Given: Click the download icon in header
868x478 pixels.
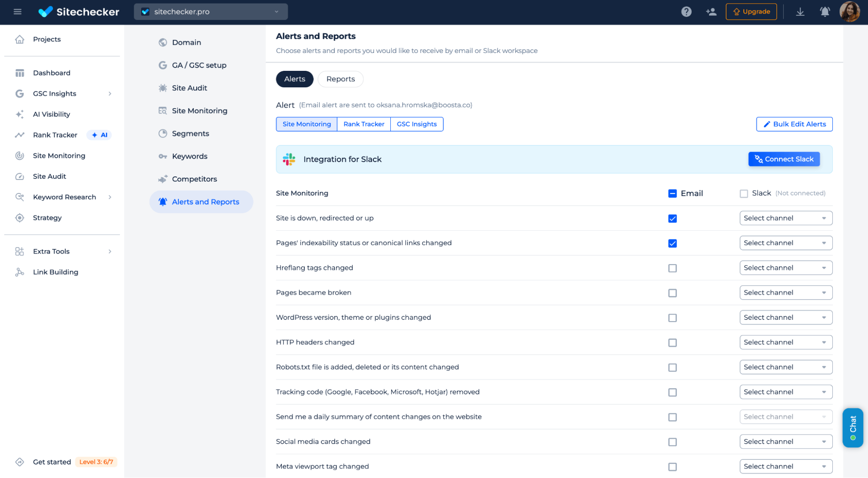Looking at the screenshot, I should 800,12.
